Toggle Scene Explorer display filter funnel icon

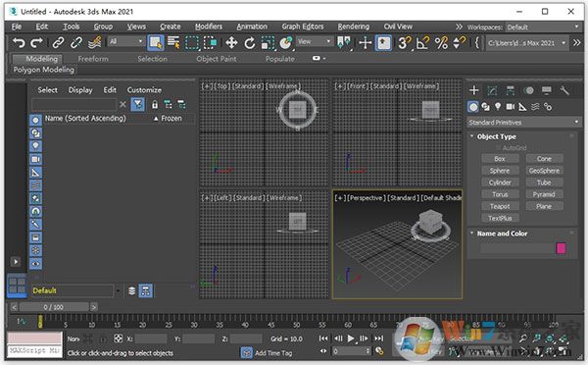click(138, 104)
